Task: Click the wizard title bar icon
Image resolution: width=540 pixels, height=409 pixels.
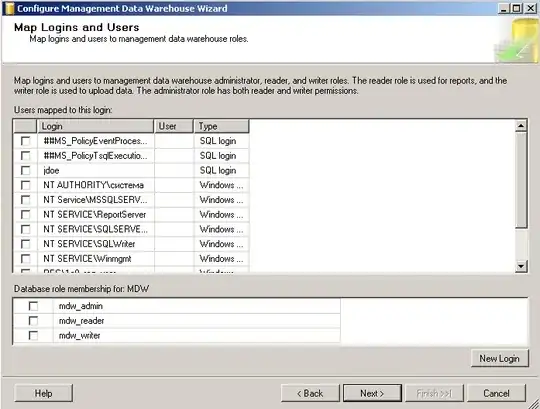Action: pos(10,8)
